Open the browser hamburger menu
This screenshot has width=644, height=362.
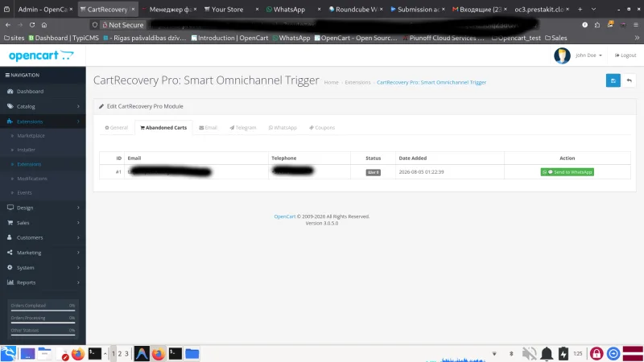click(x=635, y=25)
